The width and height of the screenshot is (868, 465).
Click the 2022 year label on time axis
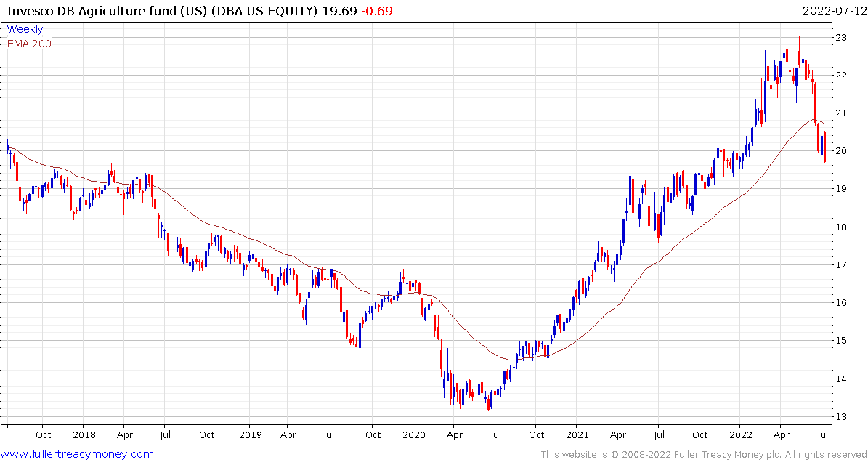740,434
